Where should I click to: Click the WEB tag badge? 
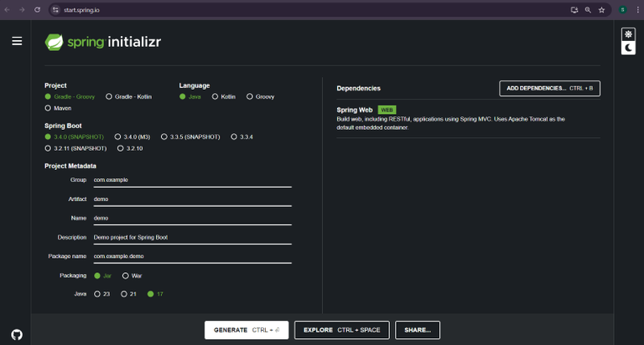(387, 110)
